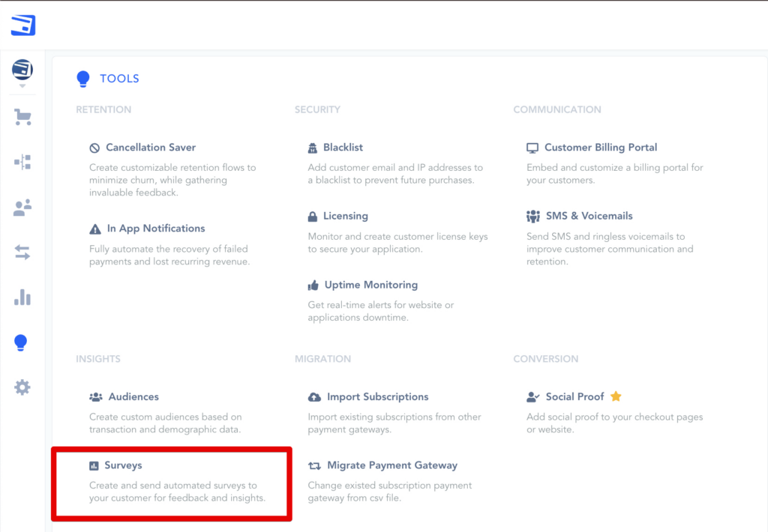The height and width of the screenshot is (532, 768).
Task: Open Import Subscriptions migration tool
Action: point(377,396)
